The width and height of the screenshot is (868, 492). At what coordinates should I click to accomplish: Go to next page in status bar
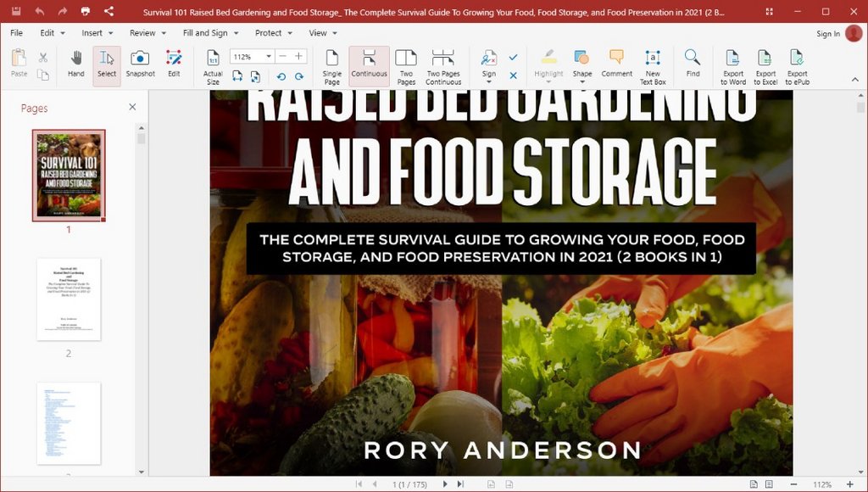coord(444,484)
